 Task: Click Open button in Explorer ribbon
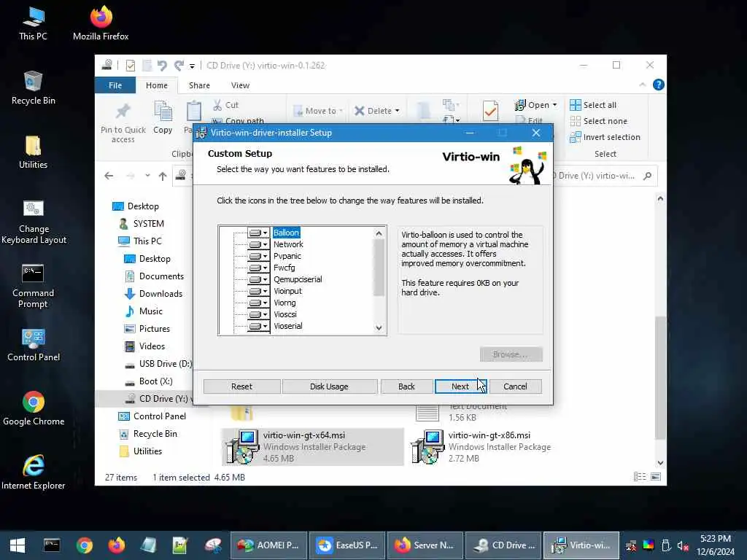tap(535, 105)
